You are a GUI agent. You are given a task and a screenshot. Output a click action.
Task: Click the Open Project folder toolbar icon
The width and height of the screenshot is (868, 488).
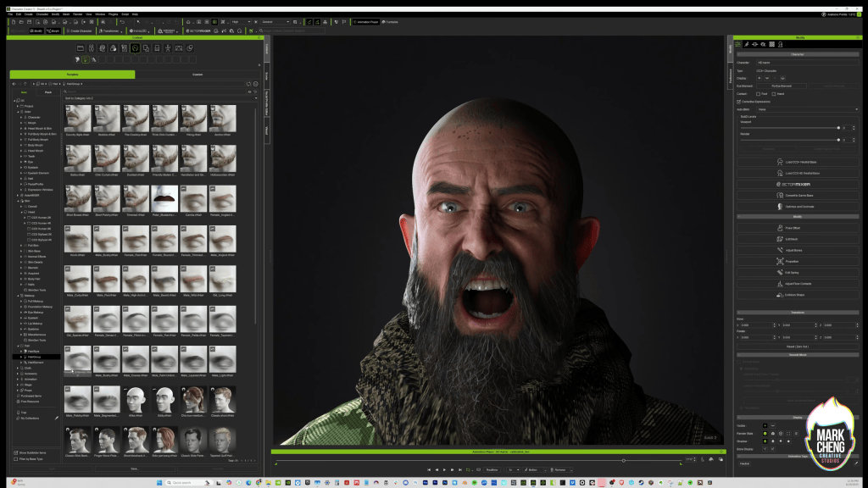click(x=21, y=22)
